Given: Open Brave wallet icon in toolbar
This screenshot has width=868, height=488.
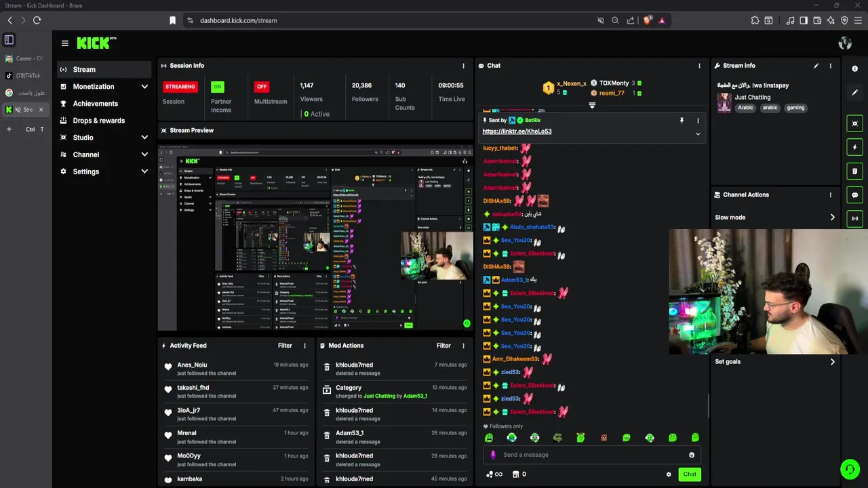Looking at the screenshot, I should pos(817,20).
